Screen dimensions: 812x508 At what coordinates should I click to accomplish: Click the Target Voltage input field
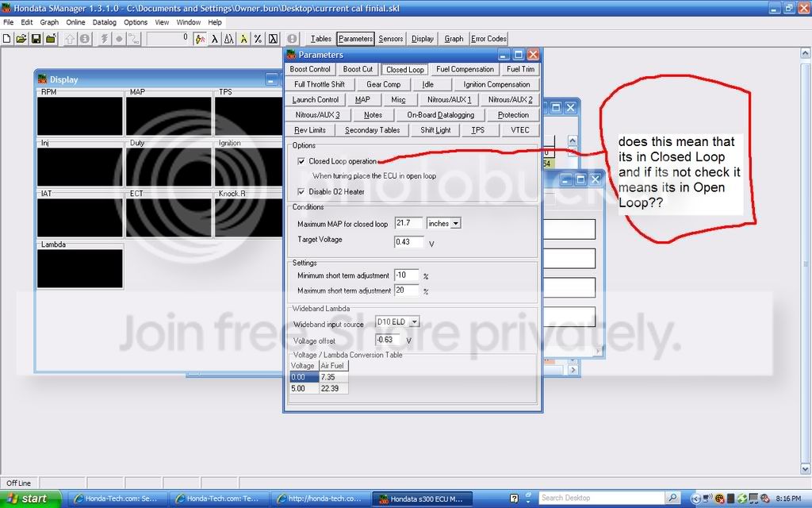pos(408,241)
